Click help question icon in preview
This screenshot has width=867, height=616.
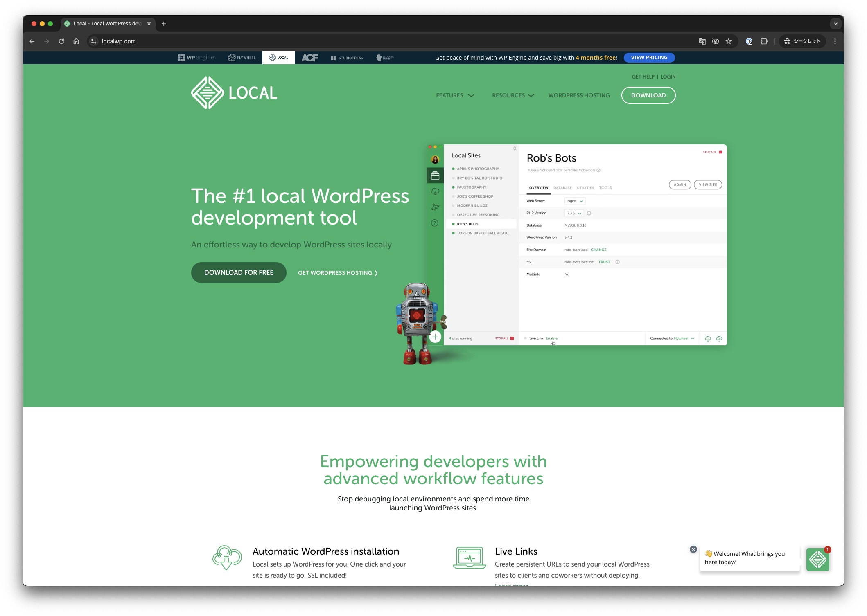[435, 223]
